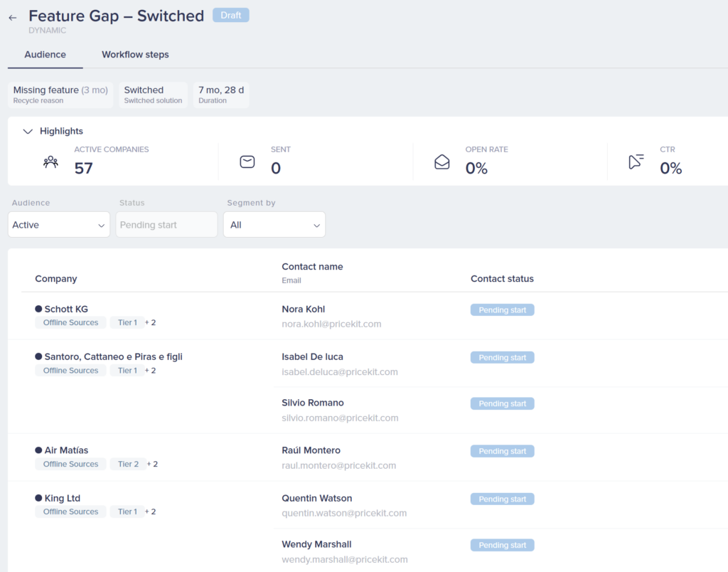728x572 pixels.
Task: Click the Status Pending start field
Action: [166, 225]
